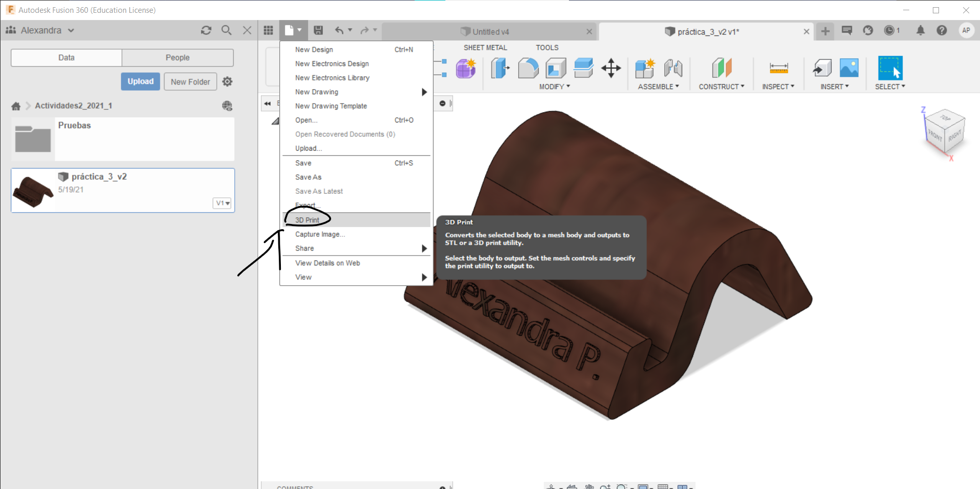Close the Untitled v4 tab
This screenshot has width=980, height=489.
tap(589, 32)
